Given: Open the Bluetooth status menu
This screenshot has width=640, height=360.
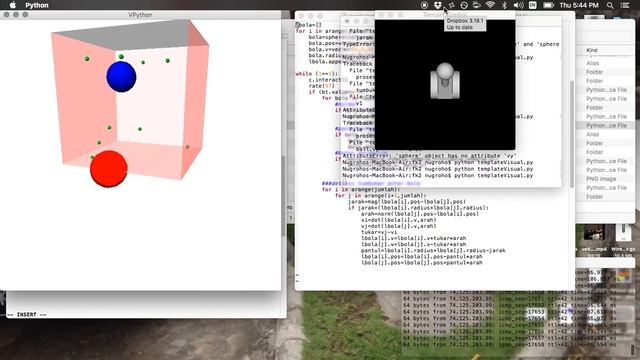Looking at the screenshot, I should 504,5.
